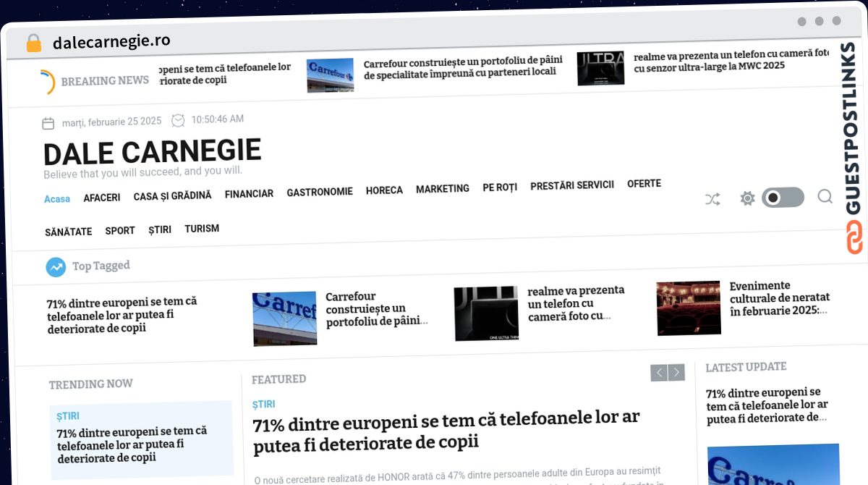Open the Casa și Grădină category

click(x=173, y=196)
